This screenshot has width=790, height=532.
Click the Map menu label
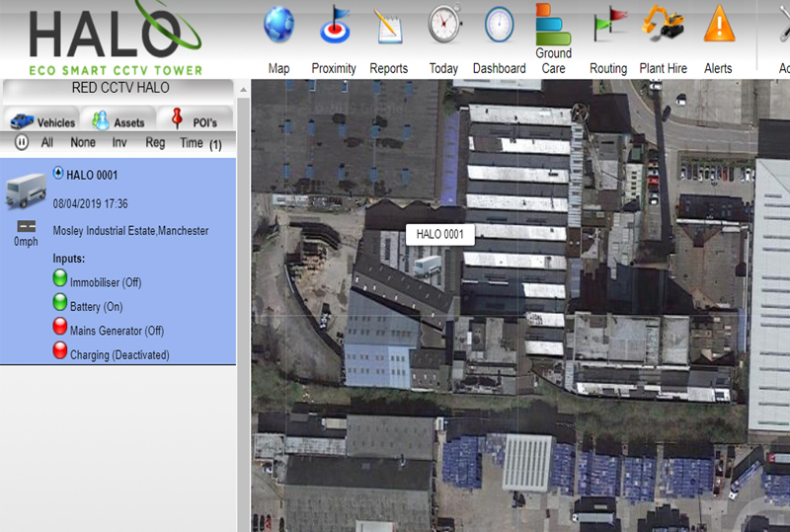(x=278, y=68)
